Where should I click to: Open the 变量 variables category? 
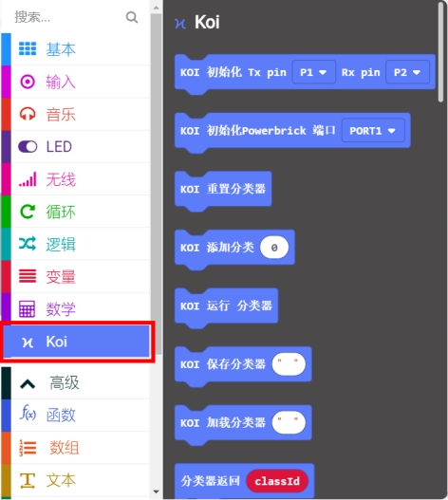coord(76,277)
